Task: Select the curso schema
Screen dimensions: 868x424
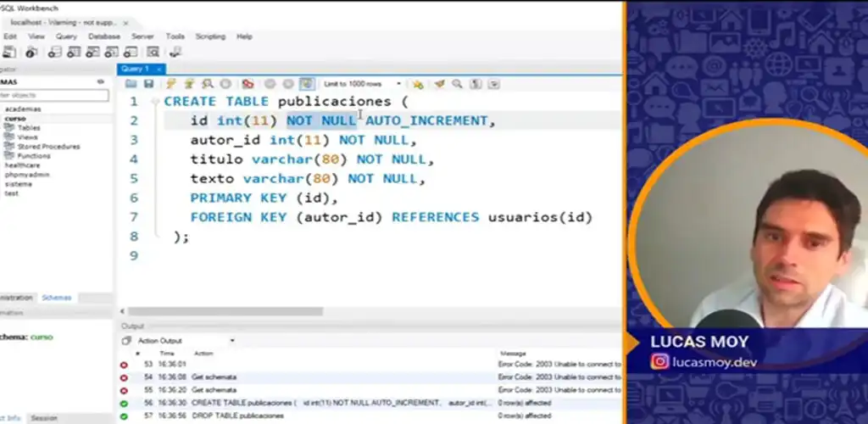Action: [15, 119]
